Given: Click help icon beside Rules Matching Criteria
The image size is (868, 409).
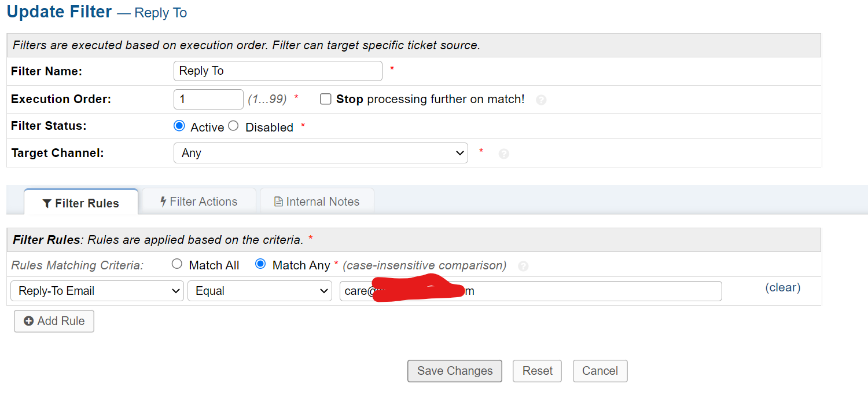Looking at the screenshot, I should click(523, 266).
